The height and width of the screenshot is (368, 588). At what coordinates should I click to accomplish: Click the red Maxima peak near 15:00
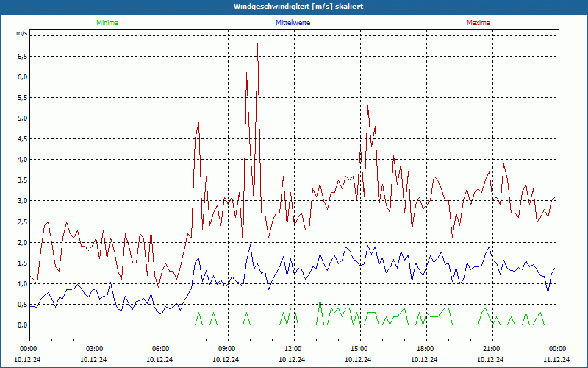click(368, 106)
